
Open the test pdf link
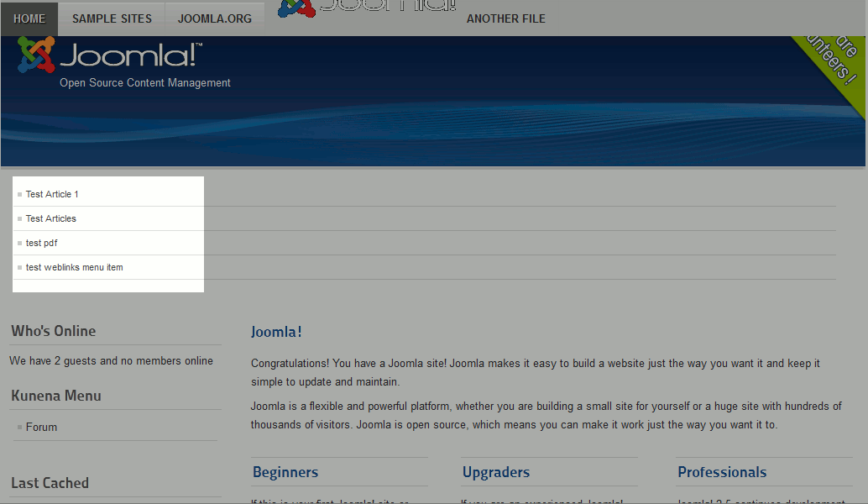41,243
